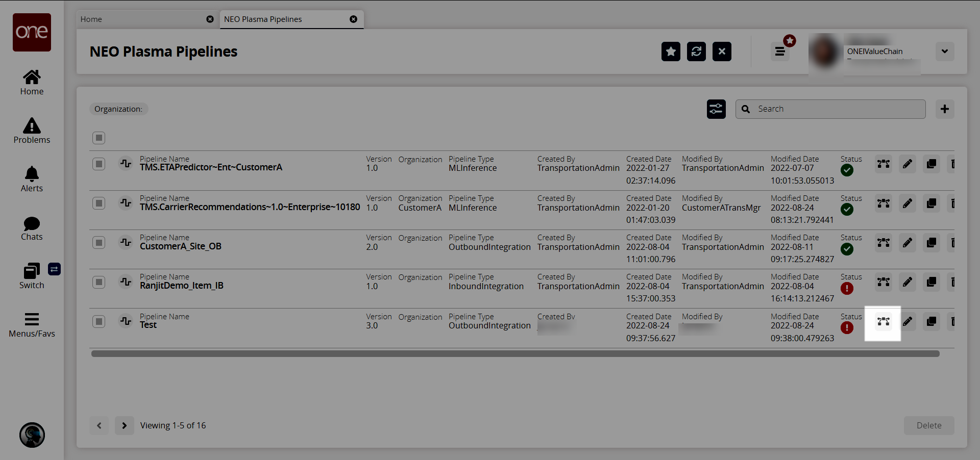This screenshot has width=980, height=460.
Task: Copy the CustomerA_Site_OB pipeline
Action: click(x=932, y=243)
